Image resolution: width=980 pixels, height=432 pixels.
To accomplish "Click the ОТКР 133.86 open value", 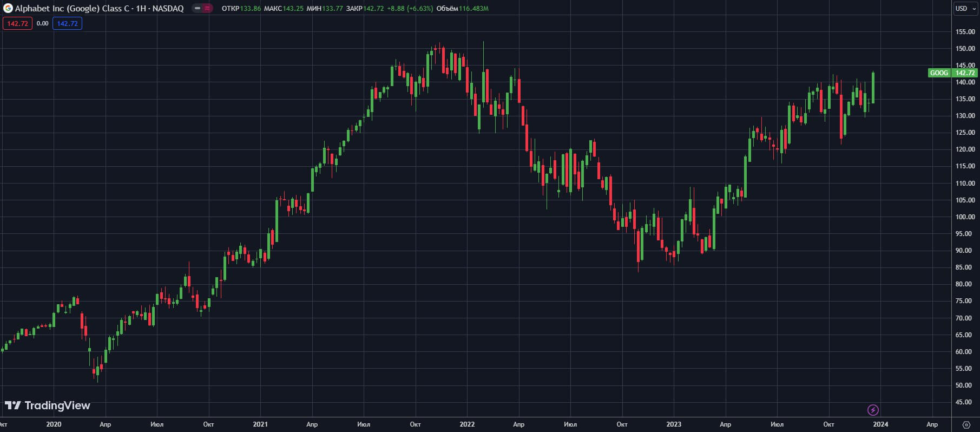I will point(241,9).
